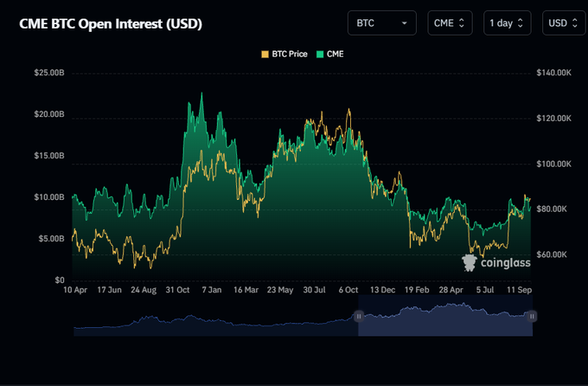Viewport: 588px width, 386px height.
Task: Click the 11 Sep date label
Action: 520,290
